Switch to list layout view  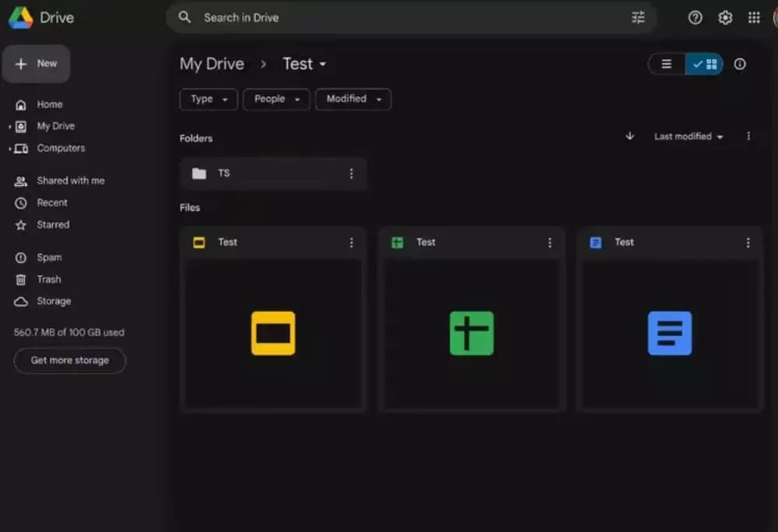click(667, 64)
